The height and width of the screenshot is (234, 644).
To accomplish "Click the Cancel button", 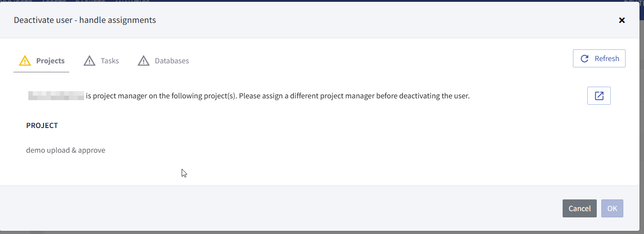I will pyautogui.click(x=579, y=208).
